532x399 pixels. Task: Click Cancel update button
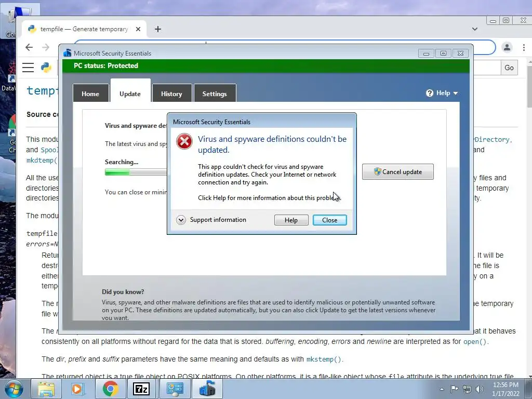(397, 171)
